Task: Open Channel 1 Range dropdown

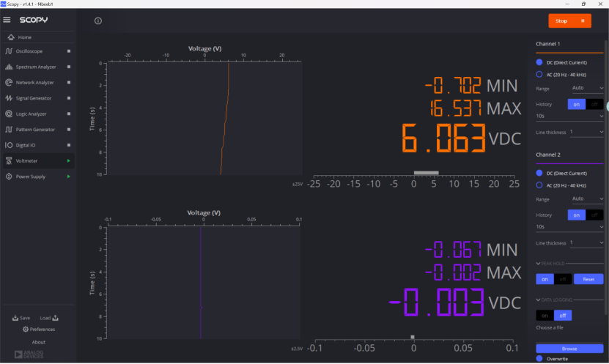Action: pyautogui.click(x=587, y=88)
